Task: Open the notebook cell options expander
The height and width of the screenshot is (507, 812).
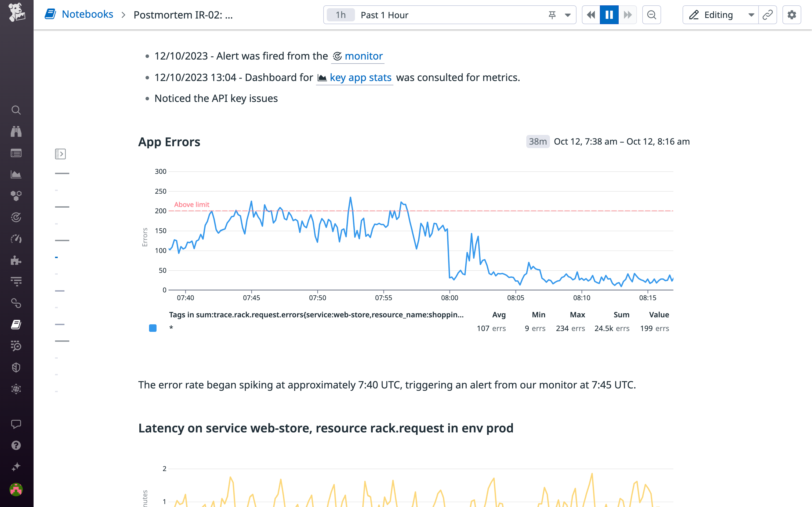Action: [60, 153]
